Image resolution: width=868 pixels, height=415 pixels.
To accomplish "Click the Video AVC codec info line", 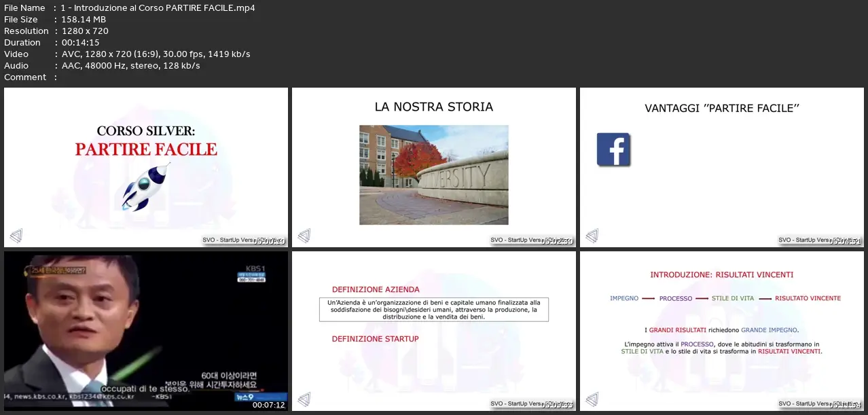I will (x=127, y=54).
